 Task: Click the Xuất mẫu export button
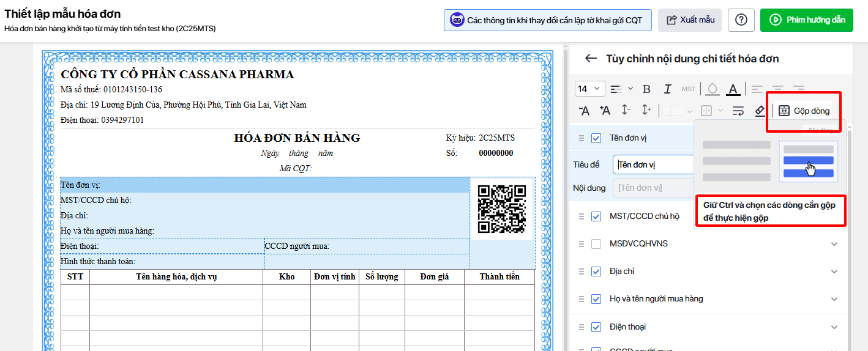(x=690, y=20)
